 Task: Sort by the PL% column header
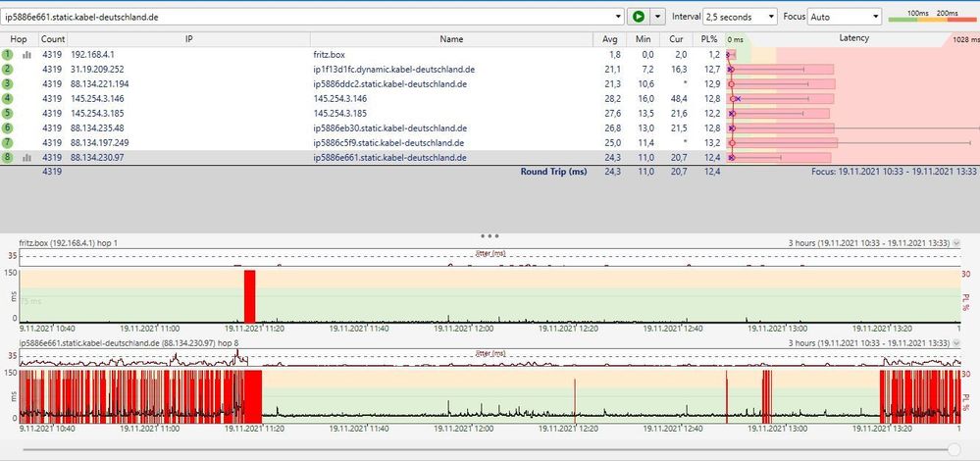click(711, 39)
